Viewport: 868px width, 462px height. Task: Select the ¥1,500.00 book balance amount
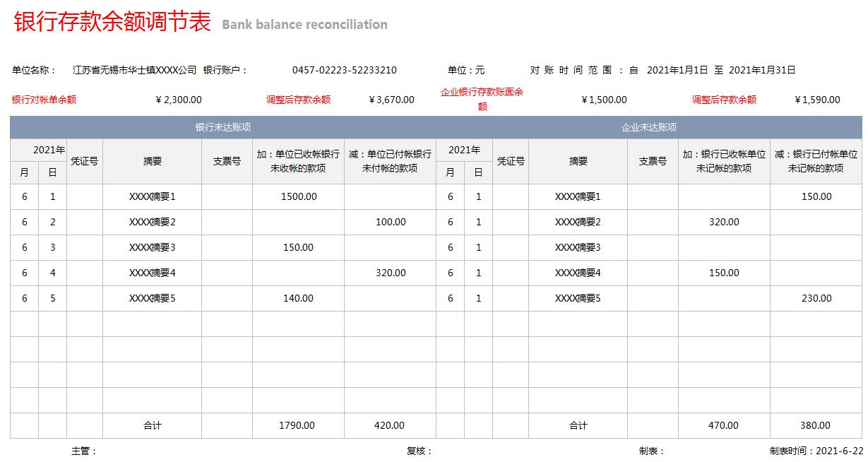(x=605, y=100)
